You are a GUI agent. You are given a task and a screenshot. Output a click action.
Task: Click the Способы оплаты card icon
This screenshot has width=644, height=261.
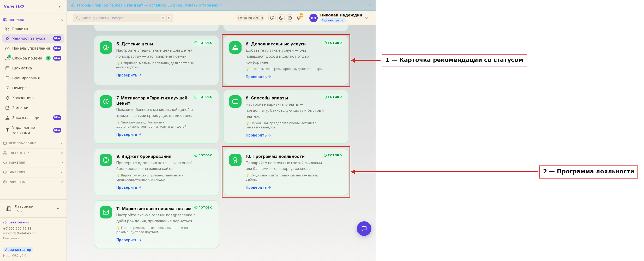pos(235,102)
